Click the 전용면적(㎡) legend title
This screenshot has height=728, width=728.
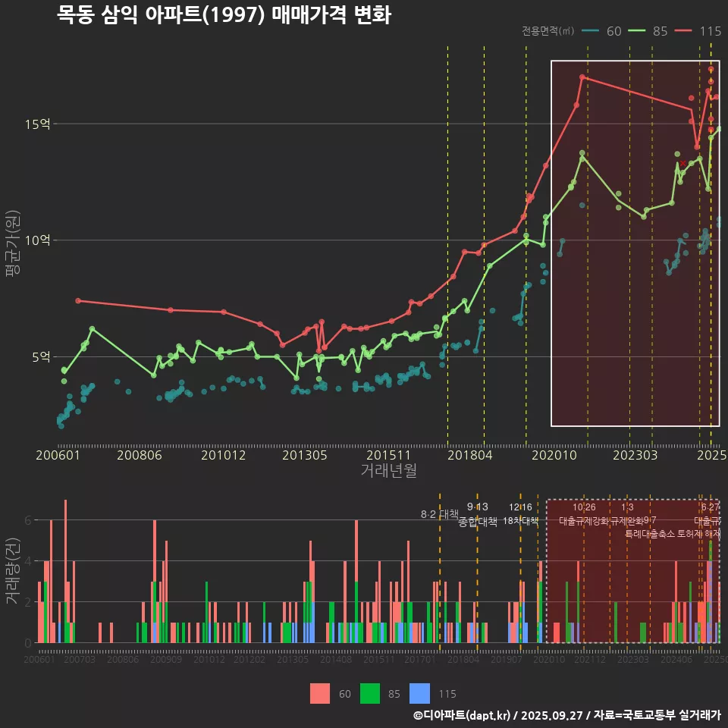pyautogui.click(x=548, y=31)
